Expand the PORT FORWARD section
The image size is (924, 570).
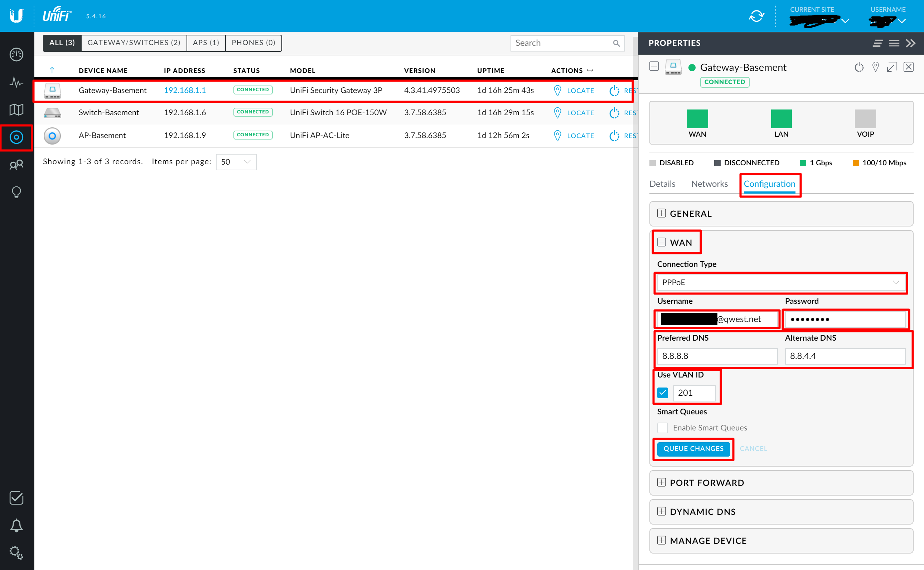tap(662, 482)
